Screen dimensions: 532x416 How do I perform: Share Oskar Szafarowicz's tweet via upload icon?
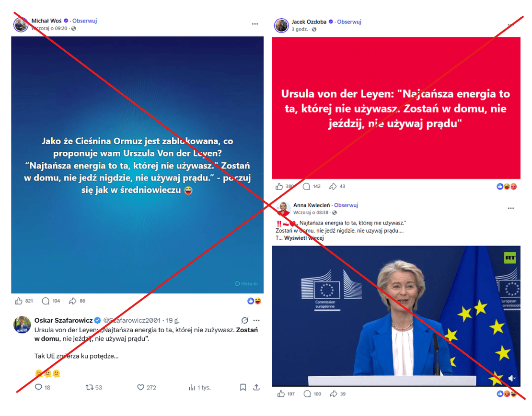pyautogui.click(x=256, y=387)
